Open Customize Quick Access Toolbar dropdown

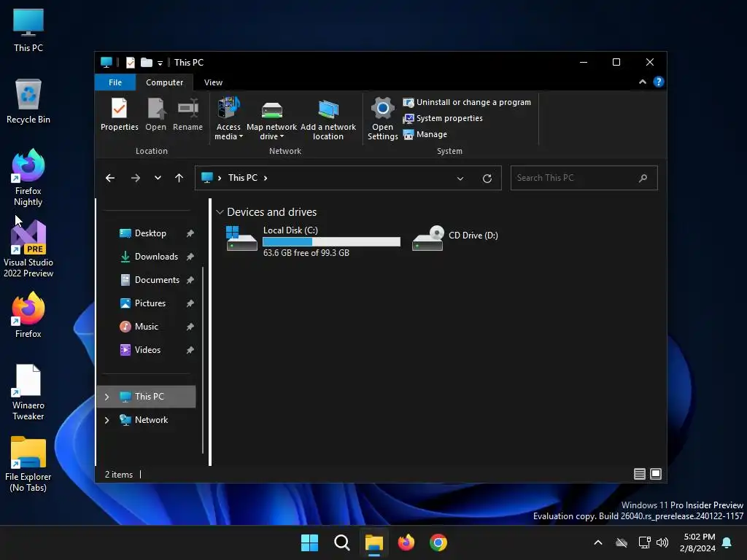tap(160, 63)
